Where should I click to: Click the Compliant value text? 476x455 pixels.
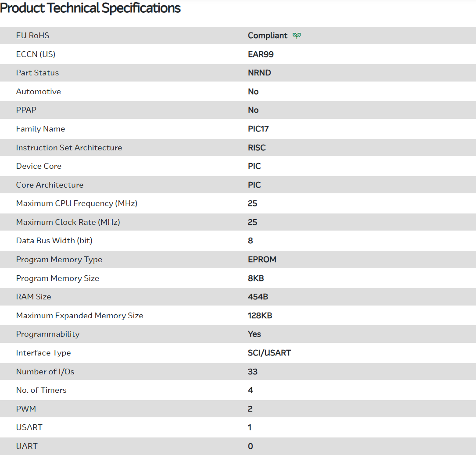point(268,36)
